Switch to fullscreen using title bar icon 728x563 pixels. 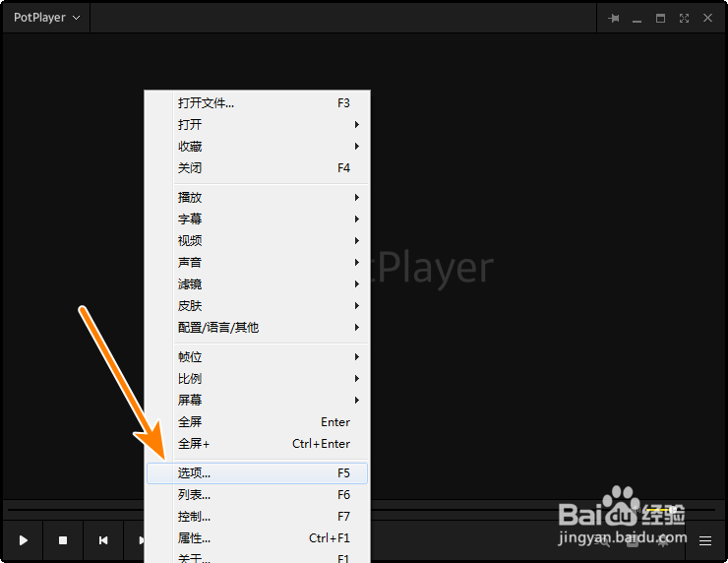[x=684, y=18]
